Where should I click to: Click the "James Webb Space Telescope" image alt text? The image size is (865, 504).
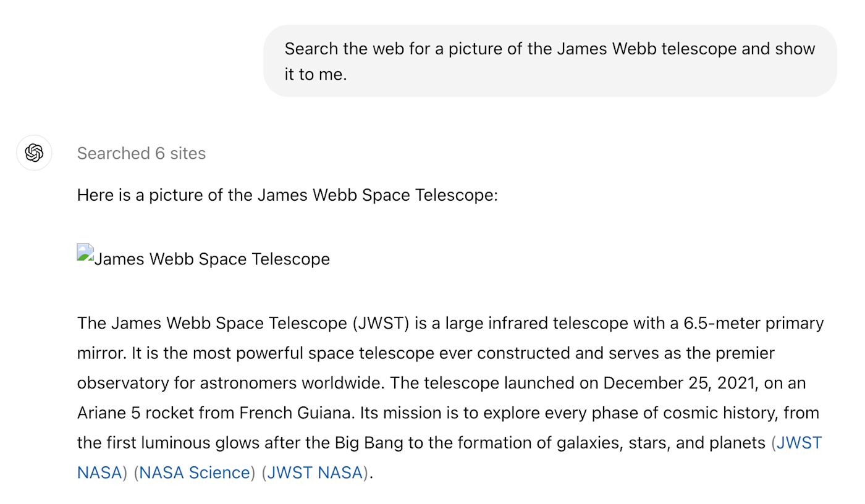[x=212, y=259]
